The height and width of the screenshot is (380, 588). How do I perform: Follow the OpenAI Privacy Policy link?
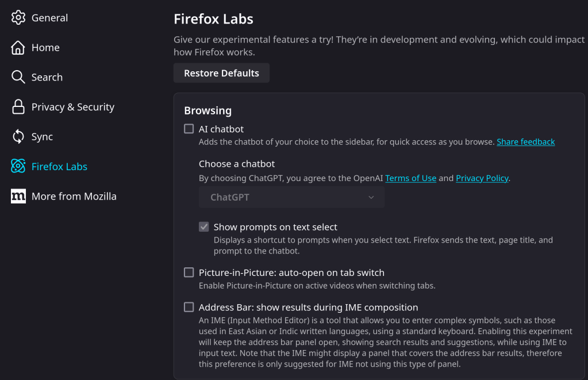(x=482, y=178)
